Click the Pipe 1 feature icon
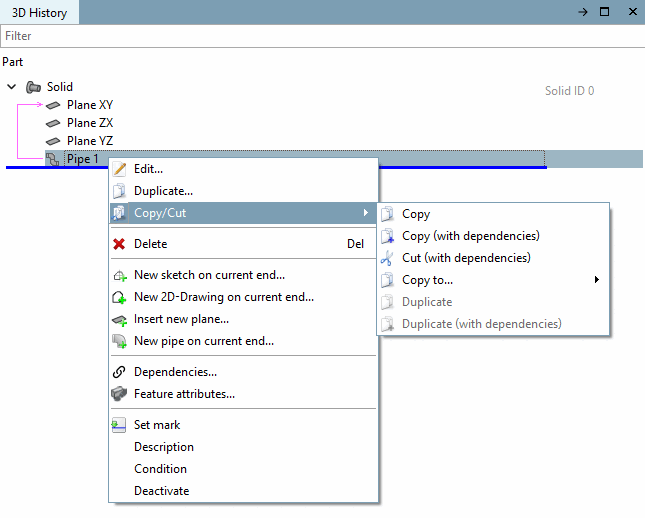The height and width of the screenshot is (518, 645). click(52, 159)
